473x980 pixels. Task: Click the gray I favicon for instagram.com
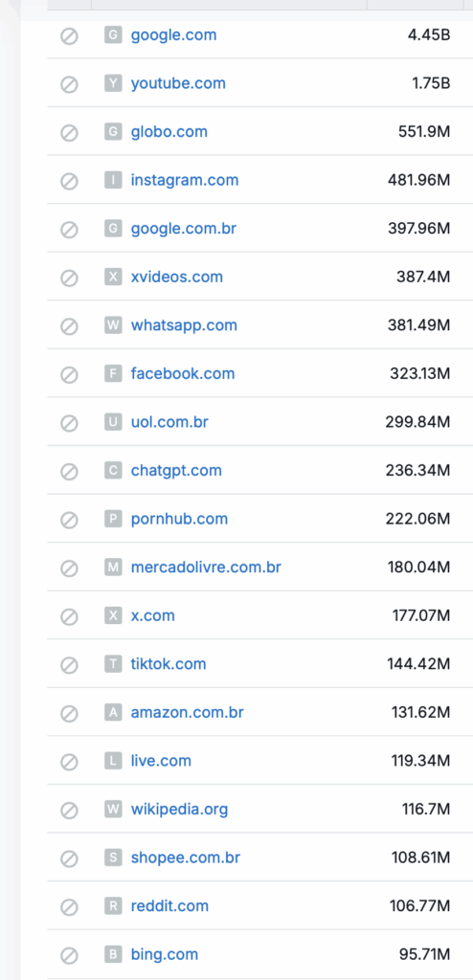click(x=113, y=180)
